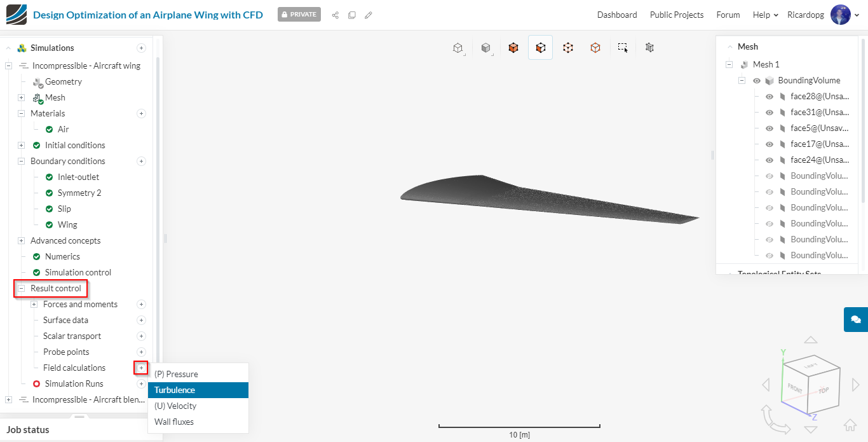This screenshot has height=442, width=868.
Task: Select the Geometry tree item
Action: tap(64, 81)
